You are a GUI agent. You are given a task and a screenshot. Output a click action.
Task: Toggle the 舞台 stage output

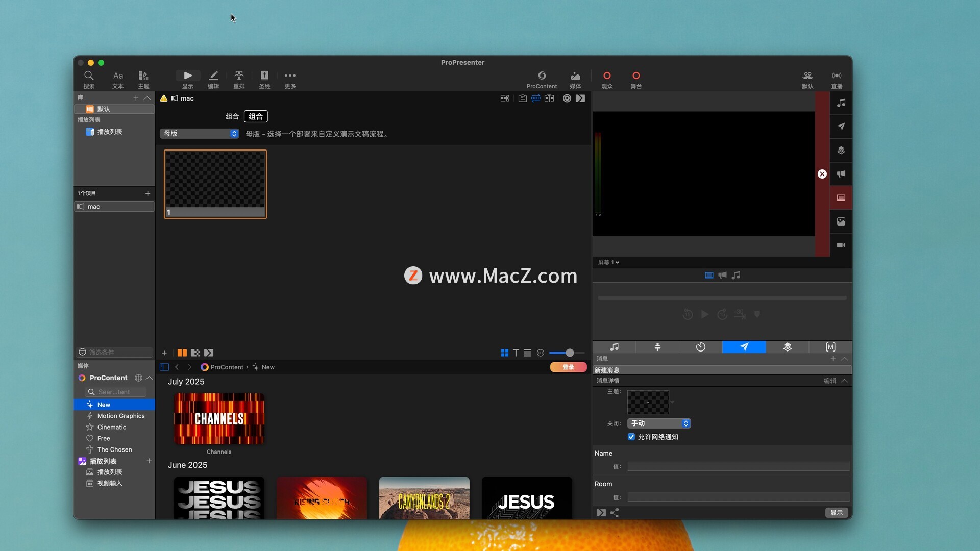coord(636,80)
